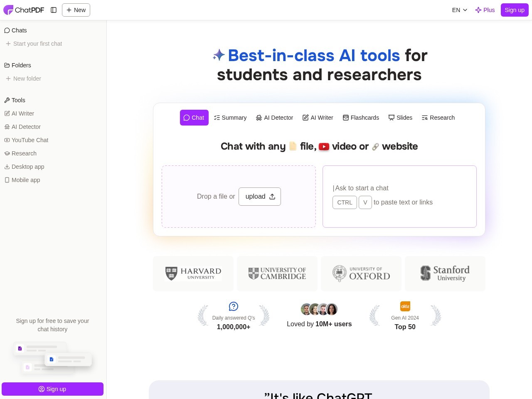Click the upload button to add a file
Image resolution: width=532 pixels, height=399 pixels.
click(x=259, y=196)
